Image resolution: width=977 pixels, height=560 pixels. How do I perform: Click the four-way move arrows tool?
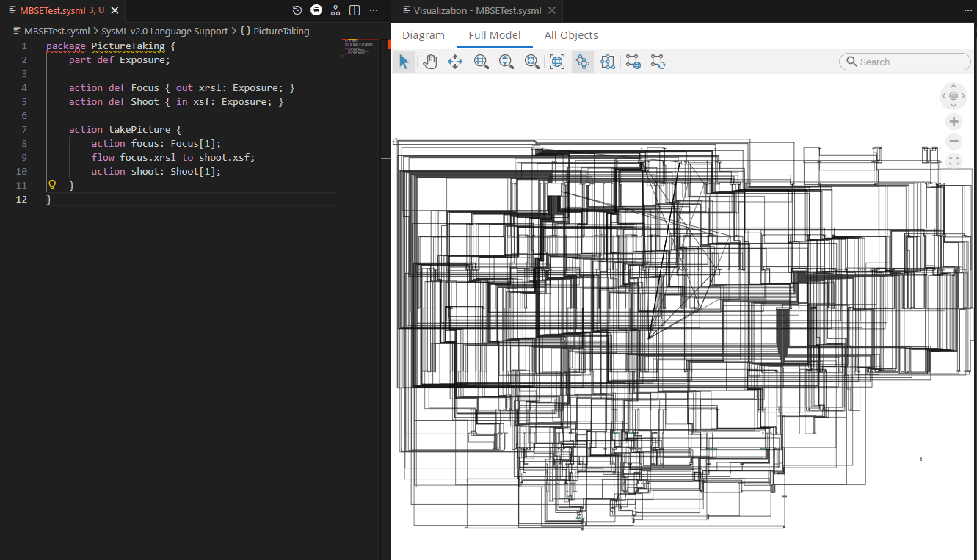click(455, 62)
